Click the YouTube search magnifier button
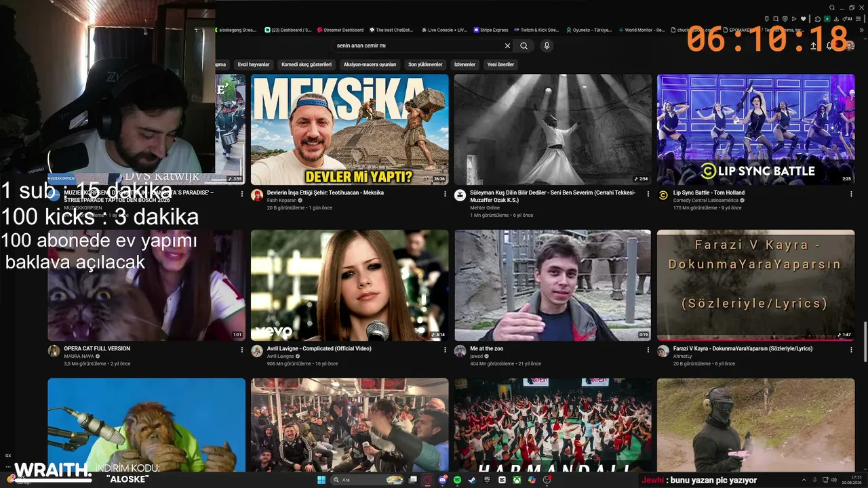This screenshot has width=868, height=488. click(x=524, y=46)
